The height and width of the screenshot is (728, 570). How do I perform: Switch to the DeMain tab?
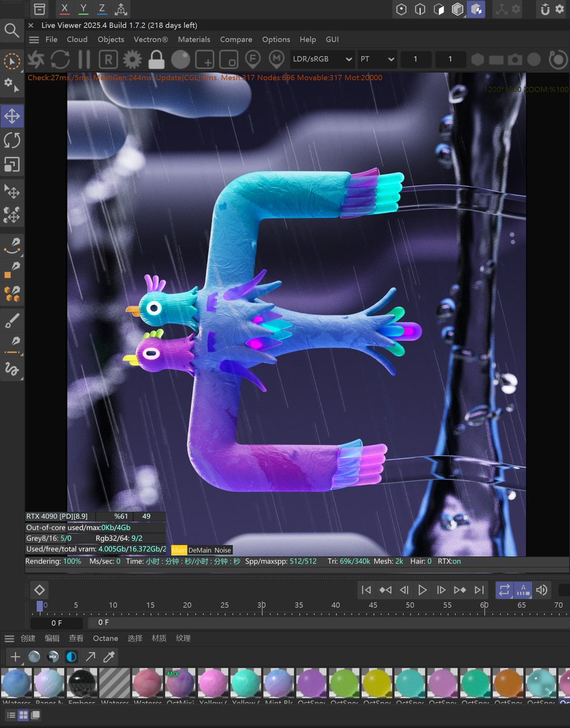(x=200, y=550)
